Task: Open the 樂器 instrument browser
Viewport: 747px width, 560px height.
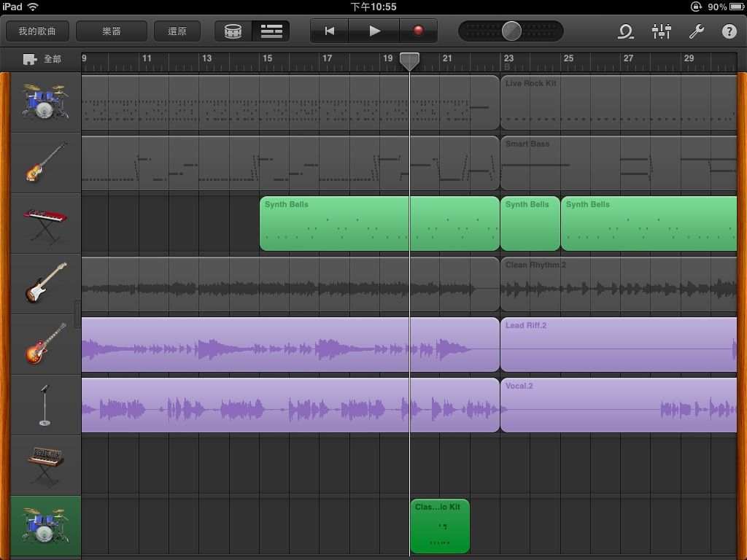Action: pyautogui.click(x=111, y=31)
